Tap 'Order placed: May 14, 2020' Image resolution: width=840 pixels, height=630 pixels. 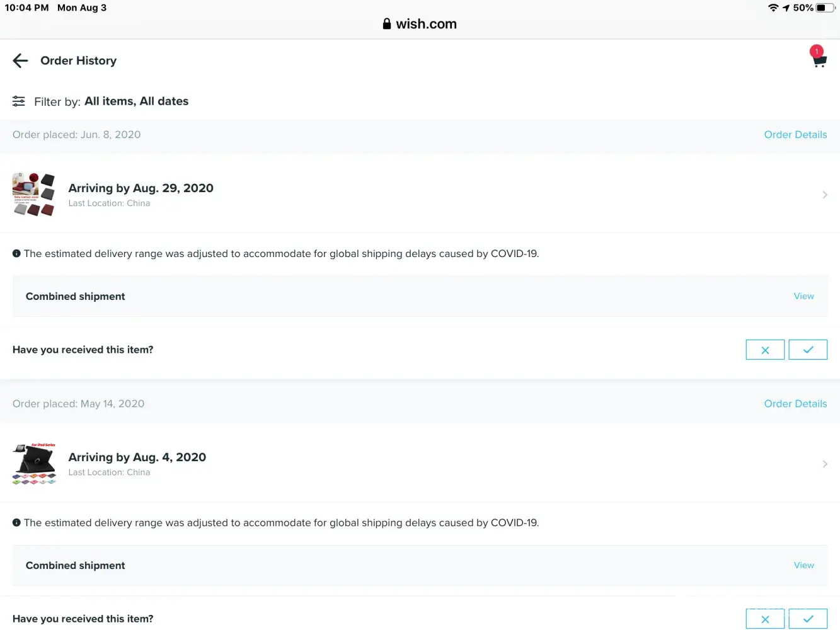tap(79, 404)
